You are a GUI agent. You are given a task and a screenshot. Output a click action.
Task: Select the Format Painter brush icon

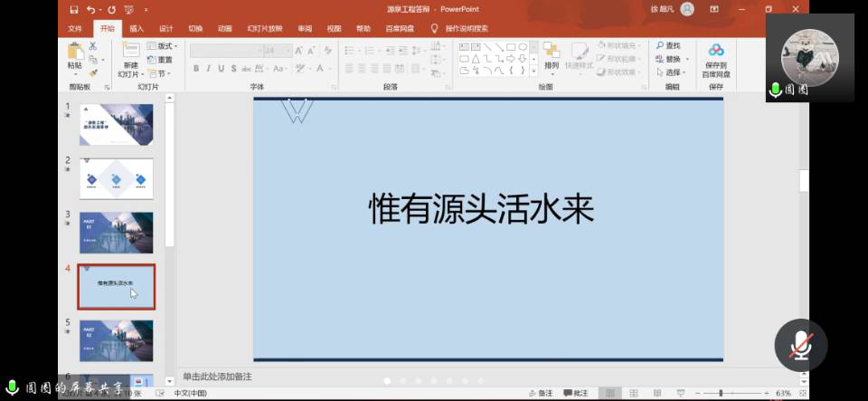94,73
